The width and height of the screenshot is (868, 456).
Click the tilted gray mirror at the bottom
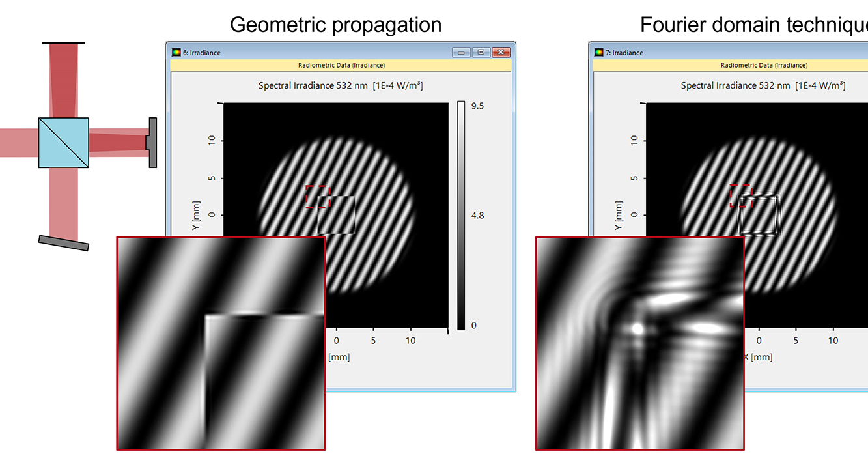[63, 243]
